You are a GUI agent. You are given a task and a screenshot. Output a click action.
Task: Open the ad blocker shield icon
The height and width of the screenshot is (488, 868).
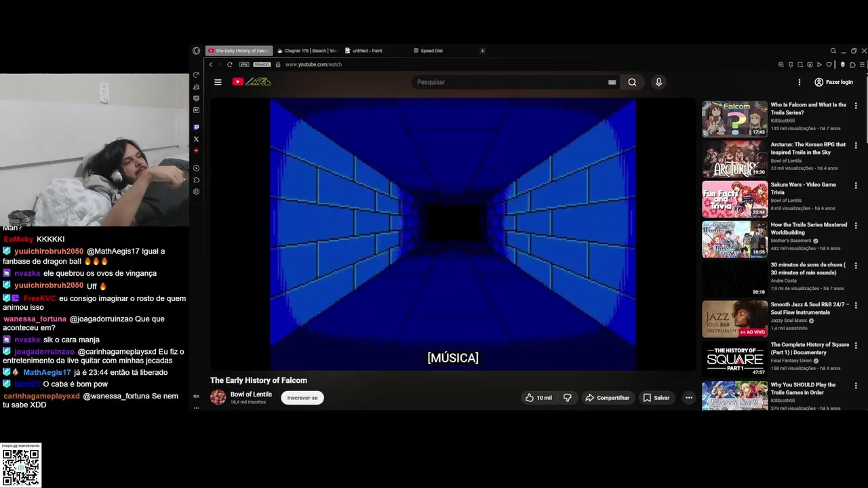coord(810,65)
